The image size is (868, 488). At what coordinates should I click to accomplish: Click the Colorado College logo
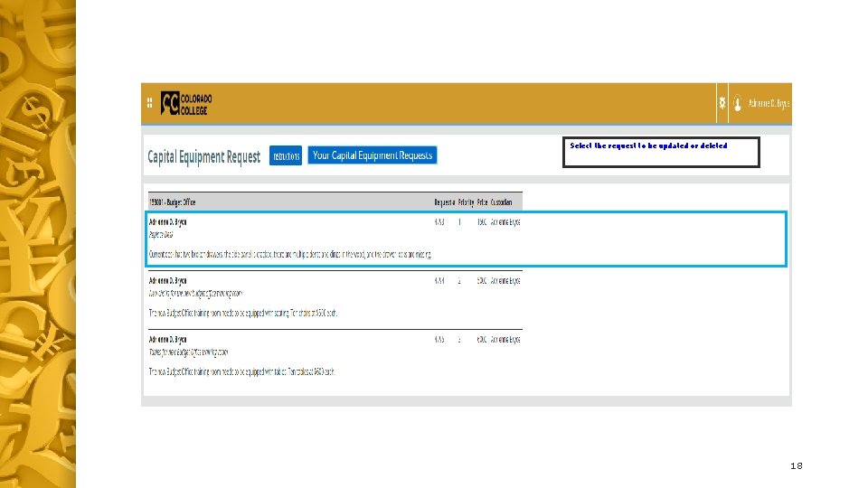pyautogui.click(x=186, y=103)
